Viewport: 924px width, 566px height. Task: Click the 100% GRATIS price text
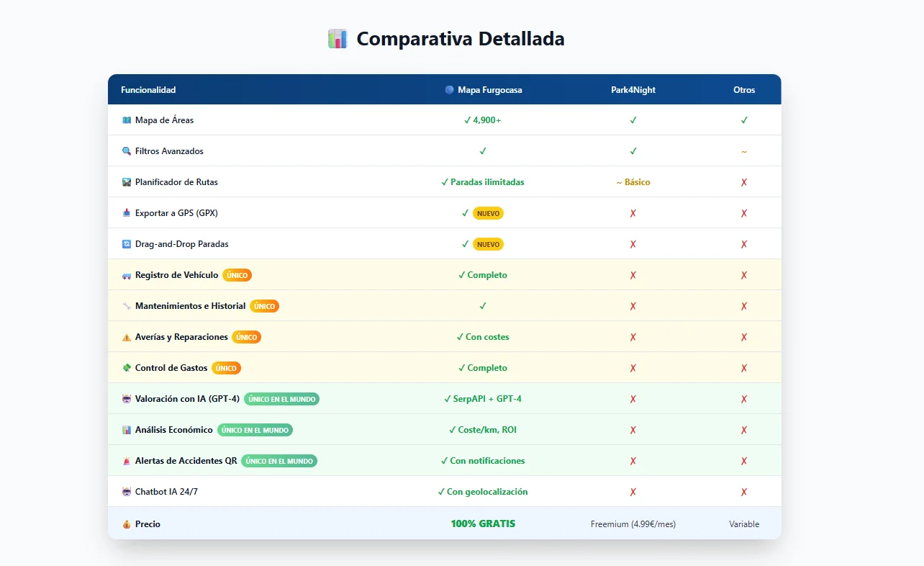483,524
